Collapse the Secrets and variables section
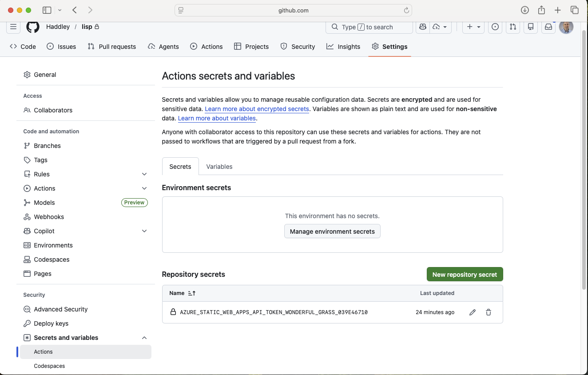The image size is (588, 375). pyautogui.click(x=144, y=338)
